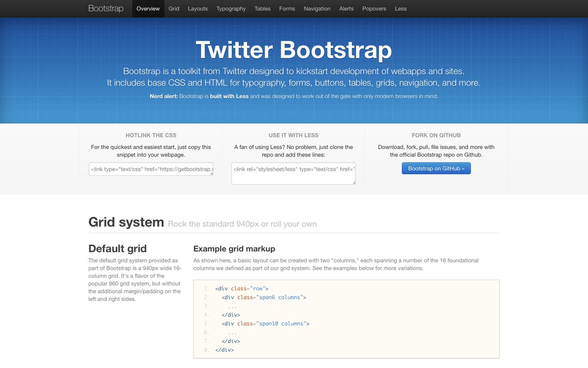Focus the Less stylesheet snippet textarea

coord(294,174)
